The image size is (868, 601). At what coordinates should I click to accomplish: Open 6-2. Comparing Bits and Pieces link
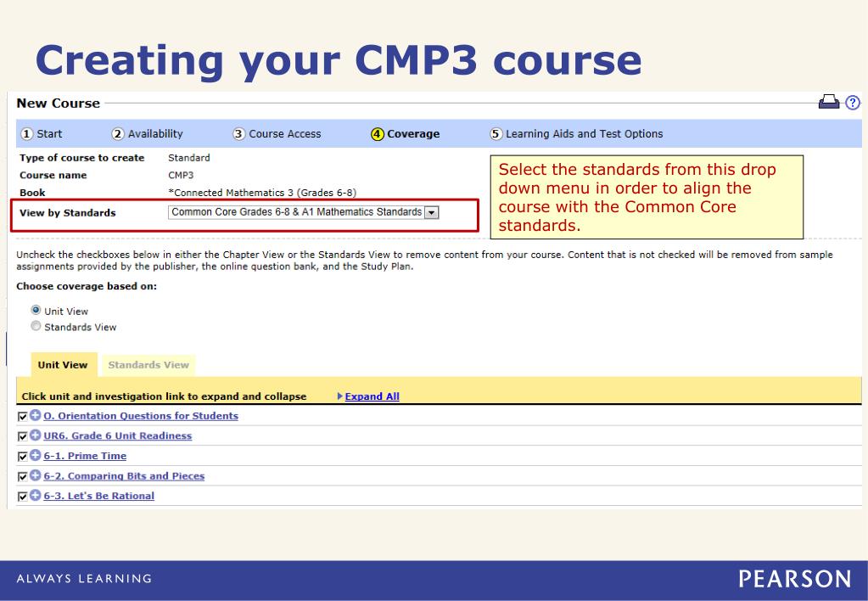pyautogui.click(x=124, y=476)
